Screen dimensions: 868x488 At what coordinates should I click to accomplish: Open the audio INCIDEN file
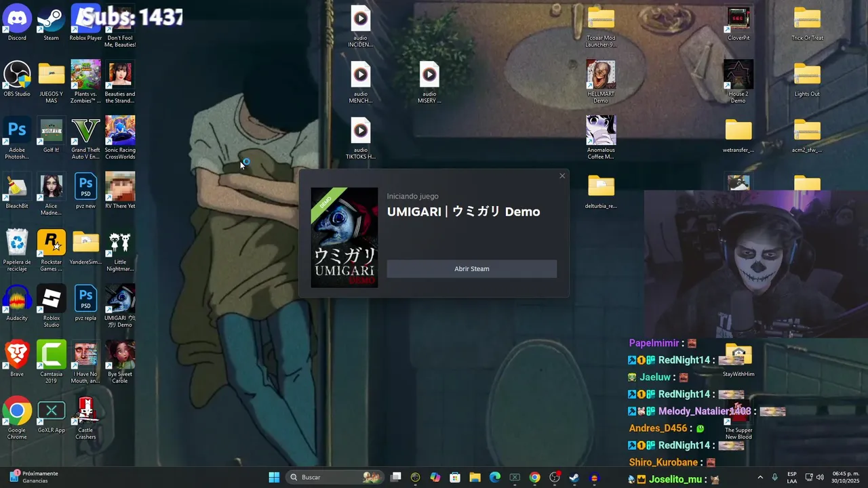click(x=361, y=26)
